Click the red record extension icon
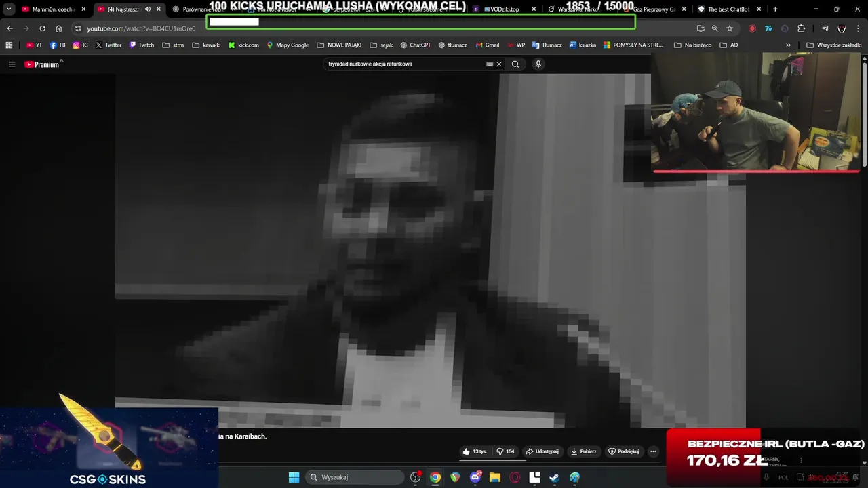Viewport: 868px width, 488px height. 752,28
